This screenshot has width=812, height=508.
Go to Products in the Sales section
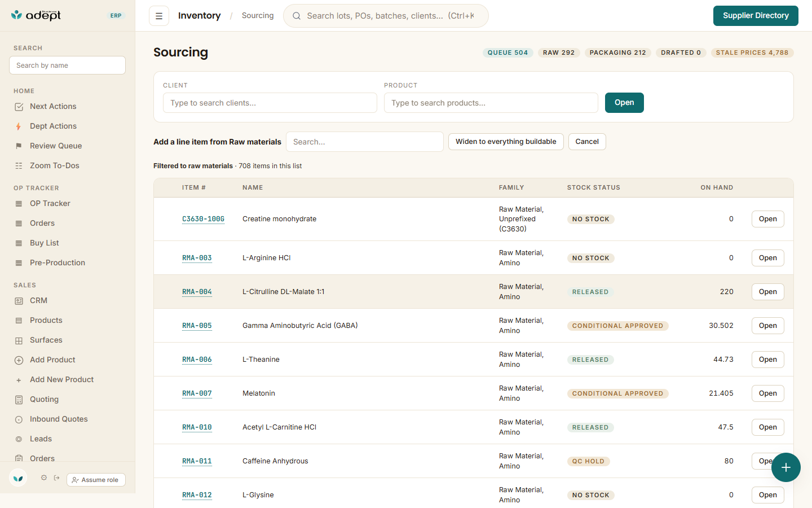[46, 321]
